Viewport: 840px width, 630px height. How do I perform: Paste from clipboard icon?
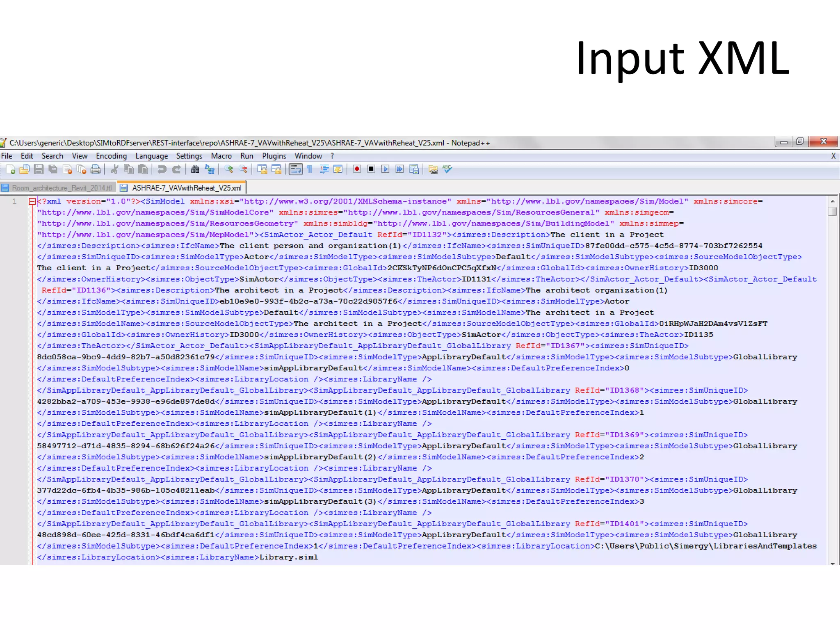click(143, 169)
